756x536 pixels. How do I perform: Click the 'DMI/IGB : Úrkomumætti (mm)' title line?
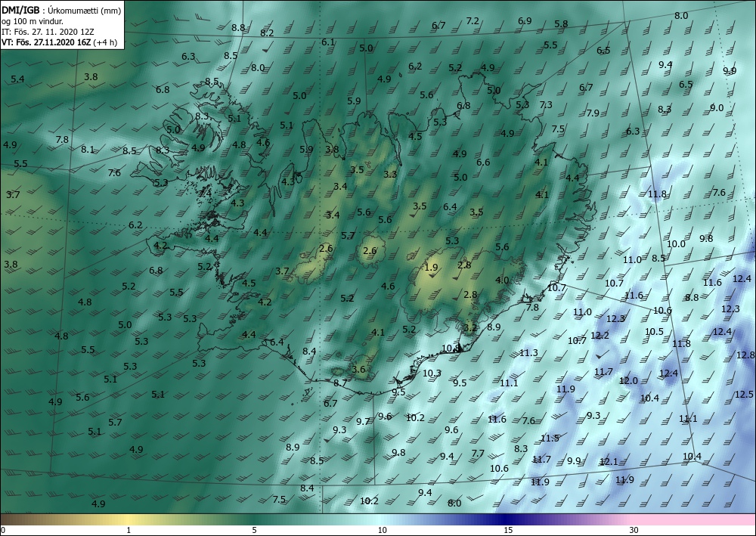61,10
